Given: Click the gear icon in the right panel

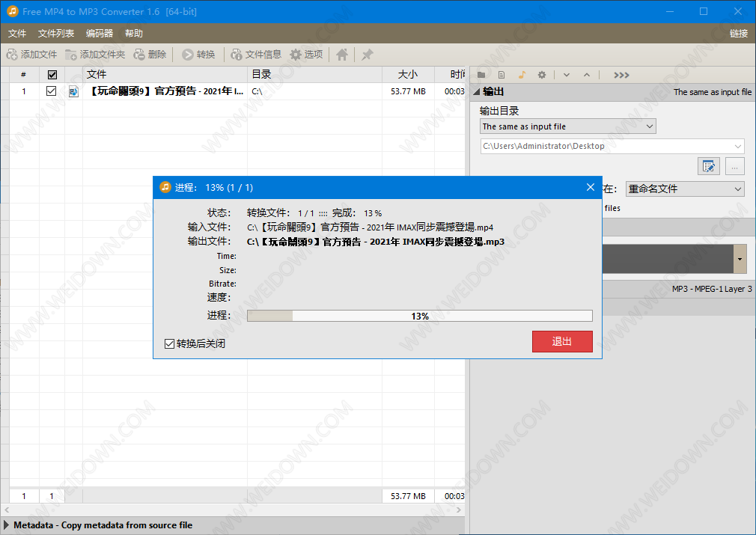Looking at the screenshot, I should point(542,75).
